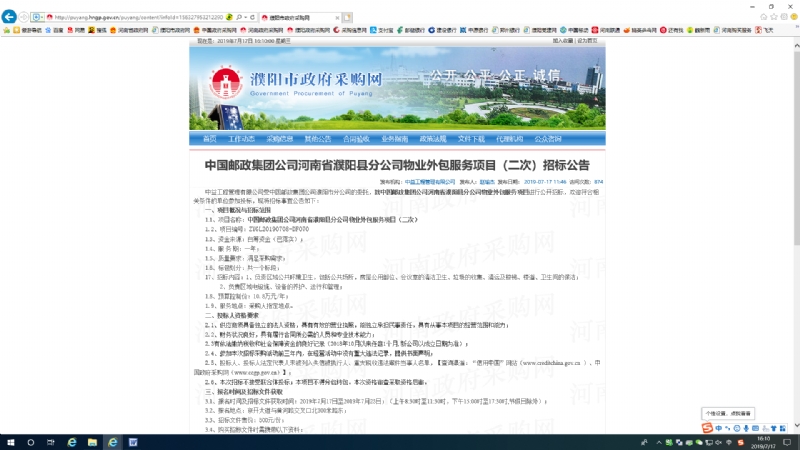Click the Sogou S logo on IME bar
The image size is (800, 450).
707,428
